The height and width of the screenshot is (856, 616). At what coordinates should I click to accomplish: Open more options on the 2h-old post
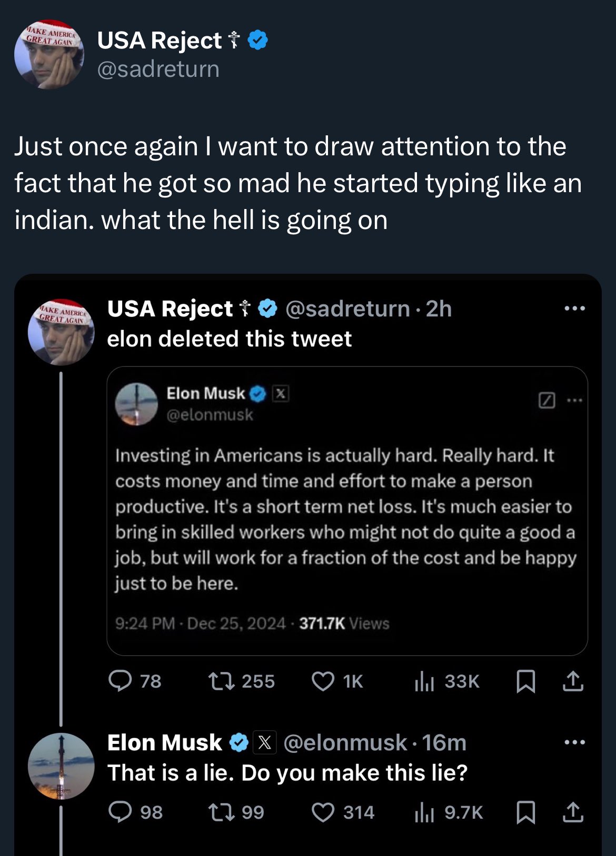pos(574,308)
